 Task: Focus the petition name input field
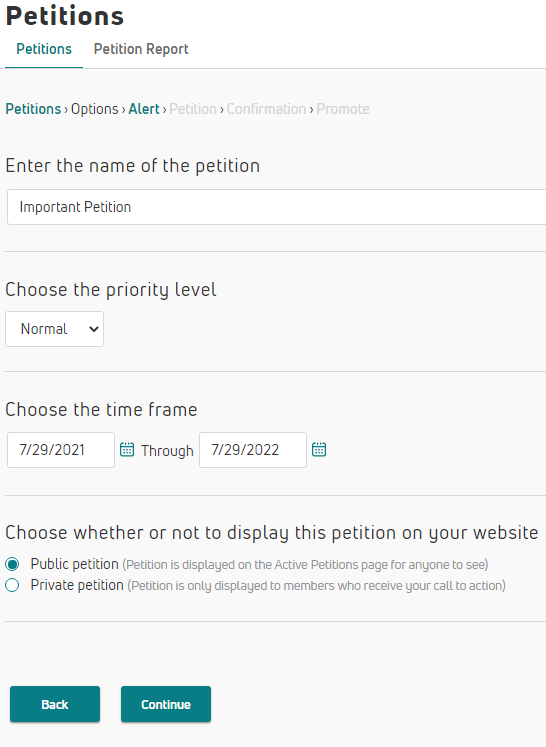(x=276, y=207)
